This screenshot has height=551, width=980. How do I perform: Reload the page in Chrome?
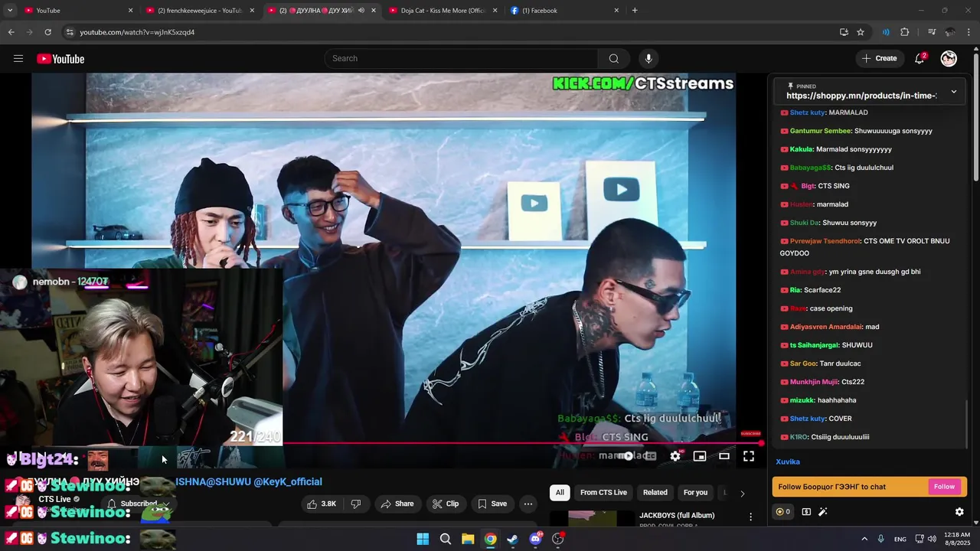point(47,32)
